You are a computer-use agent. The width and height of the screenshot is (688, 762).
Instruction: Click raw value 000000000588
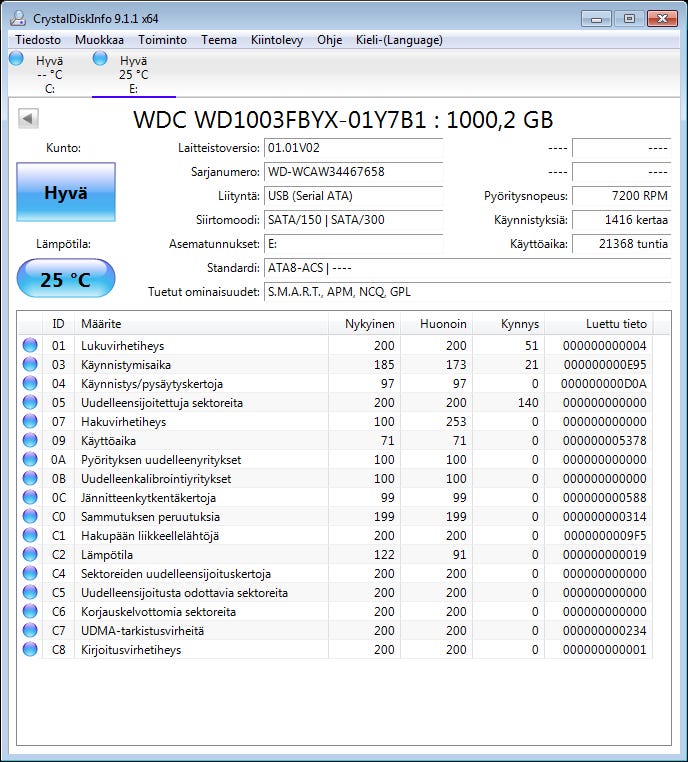[x=604, y=498]
